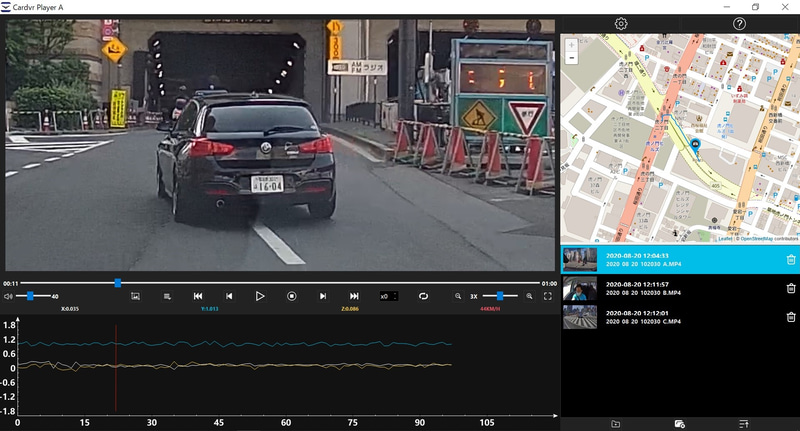Viewport: 800px width, 431px height.
Task: Zoom out video with magnifier minus icon
Action: click(x=458, y=296)
